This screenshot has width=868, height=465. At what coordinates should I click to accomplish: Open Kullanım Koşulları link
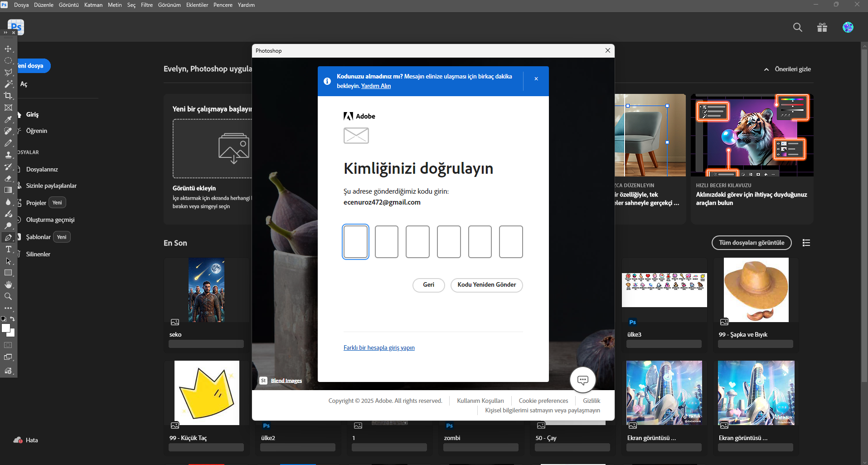pos(480,401)
